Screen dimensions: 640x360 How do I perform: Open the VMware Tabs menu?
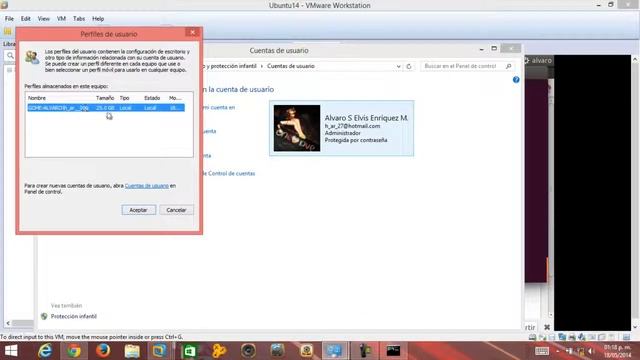[79, 19]
